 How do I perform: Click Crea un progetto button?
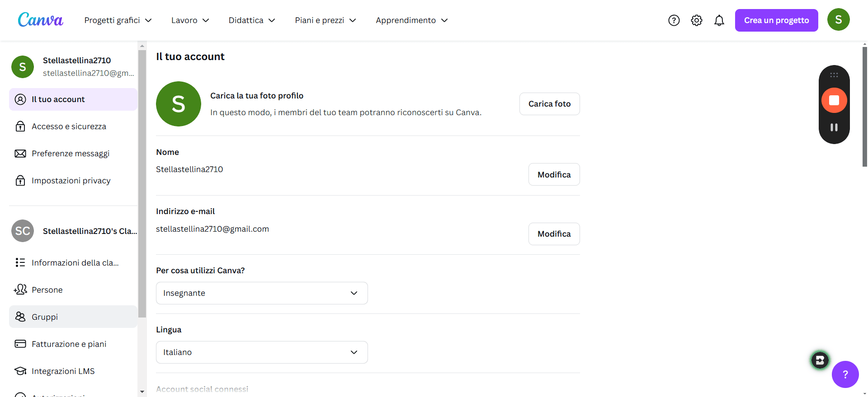(x=776, y=20)
